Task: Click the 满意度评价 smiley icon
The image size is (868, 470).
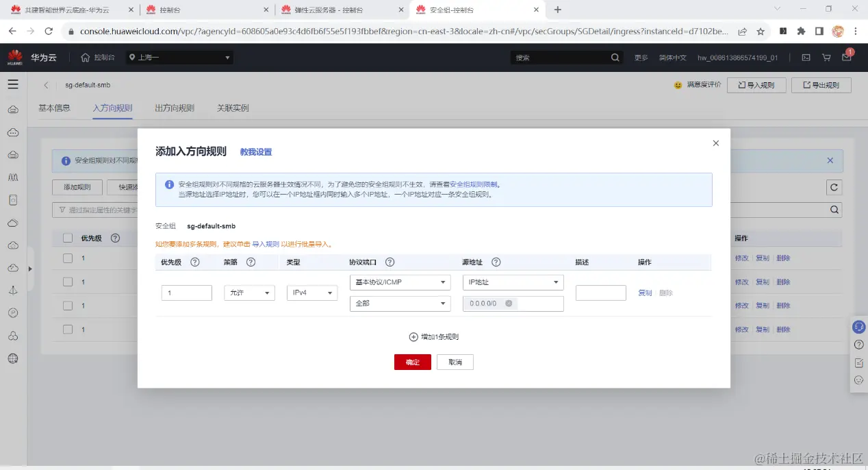Action: (x=678, y=85)
